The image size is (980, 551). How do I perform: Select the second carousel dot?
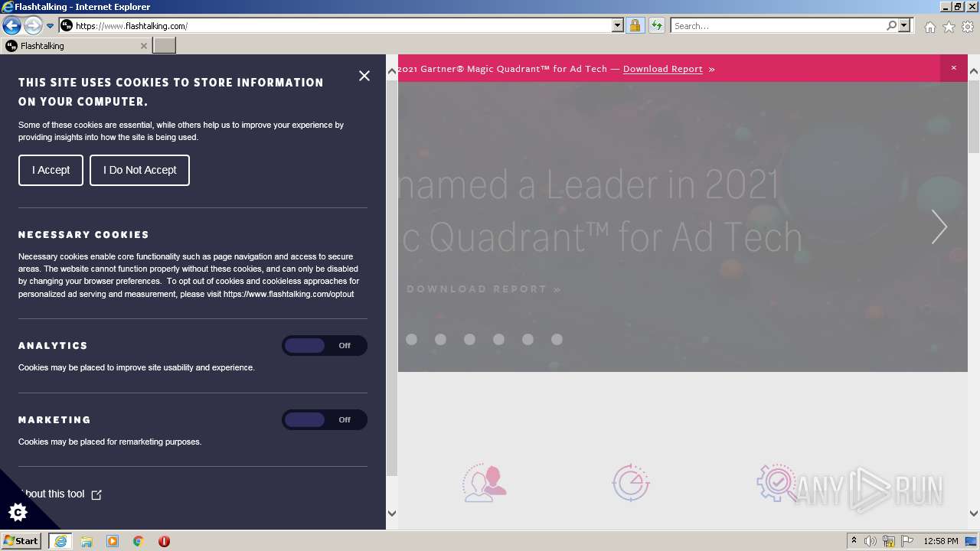[440, 339]
